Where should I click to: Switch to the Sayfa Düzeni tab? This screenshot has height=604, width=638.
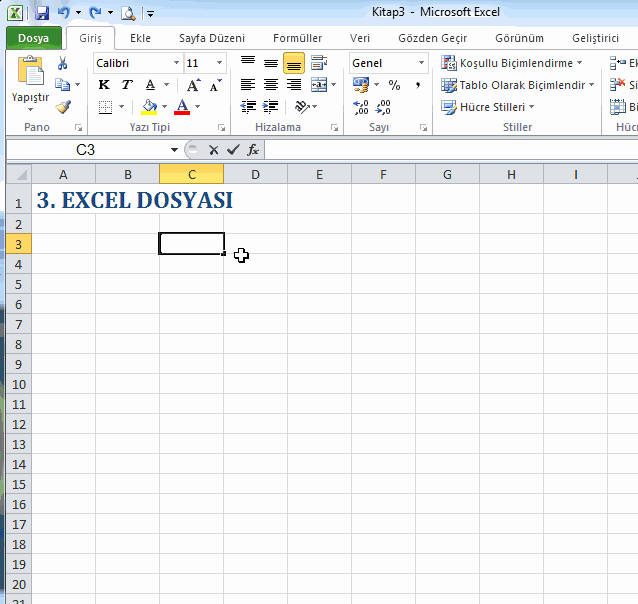pos(212,38)
